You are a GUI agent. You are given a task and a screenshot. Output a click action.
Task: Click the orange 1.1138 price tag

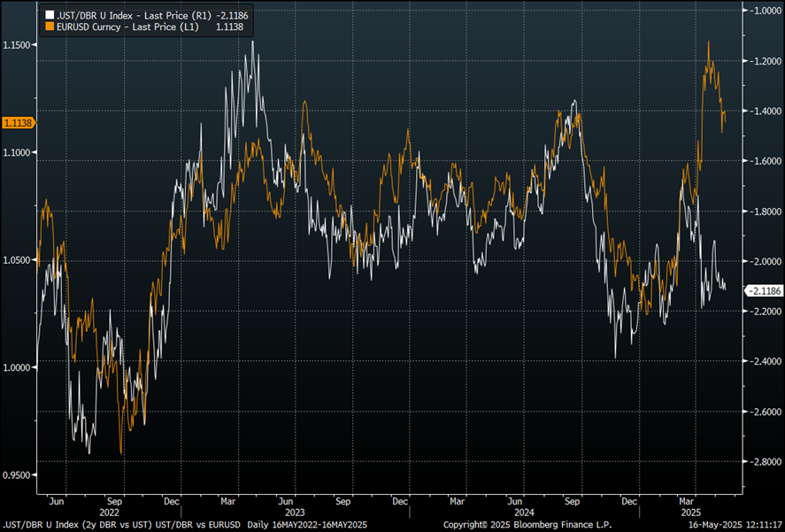pos(18,124)
